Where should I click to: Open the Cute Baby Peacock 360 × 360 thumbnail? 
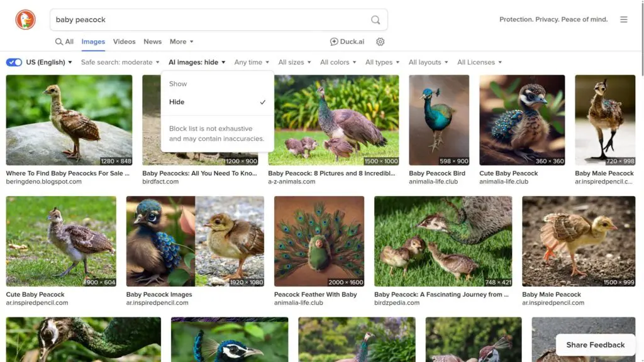(x=521, y=120)
